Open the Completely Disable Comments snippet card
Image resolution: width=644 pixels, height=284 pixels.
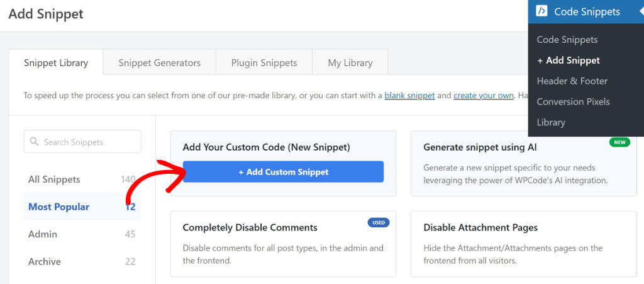point(283,244)
